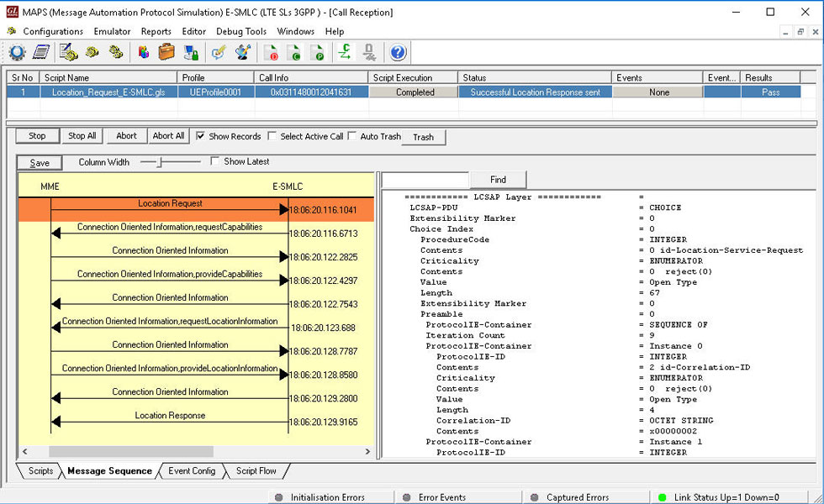Click the notepad with phone toolbar icon
Viewport: 824px width, 504px height.
[68, 52]
